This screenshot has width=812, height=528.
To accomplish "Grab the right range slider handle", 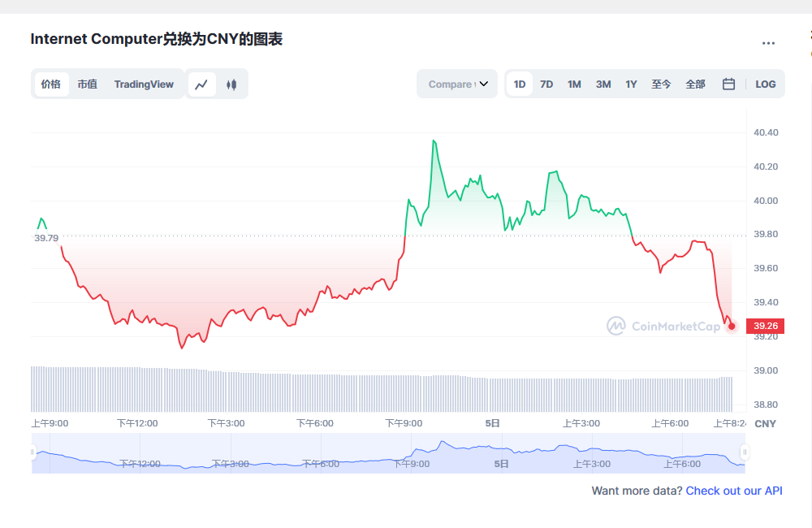I will point(745,452).
